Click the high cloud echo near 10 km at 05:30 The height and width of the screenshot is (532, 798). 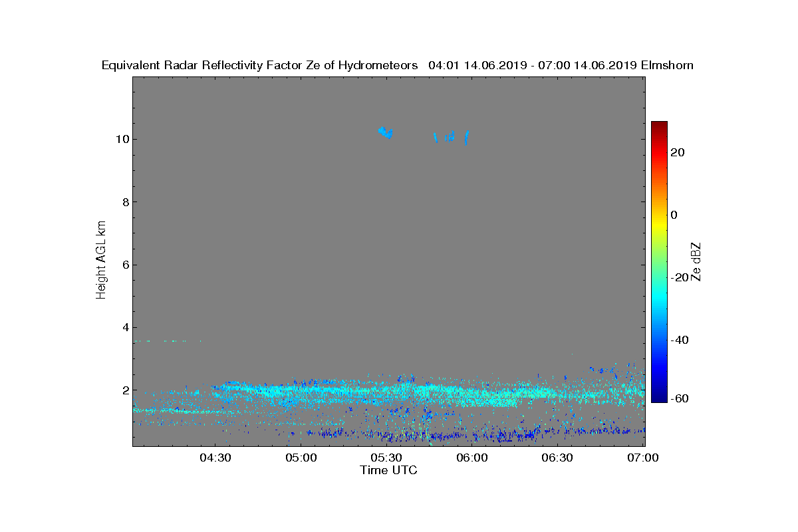click(386, 132)
